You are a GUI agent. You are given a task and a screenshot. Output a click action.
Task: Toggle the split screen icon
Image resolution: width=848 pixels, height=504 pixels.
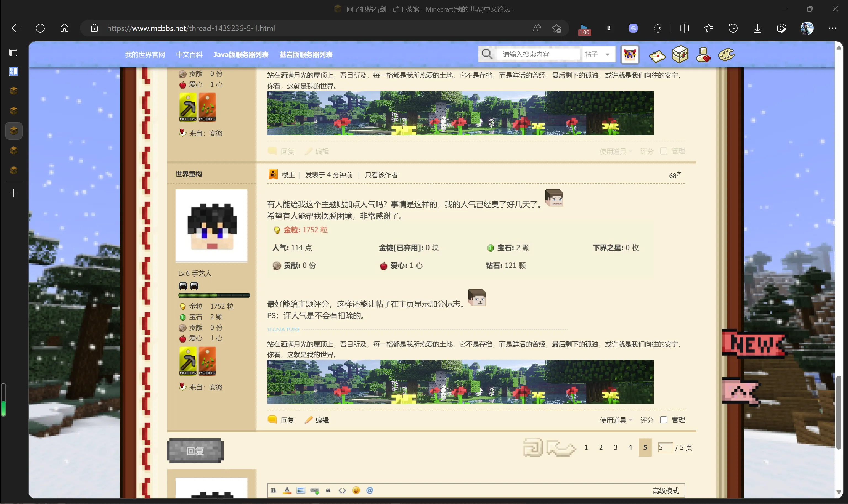(684, 28)
